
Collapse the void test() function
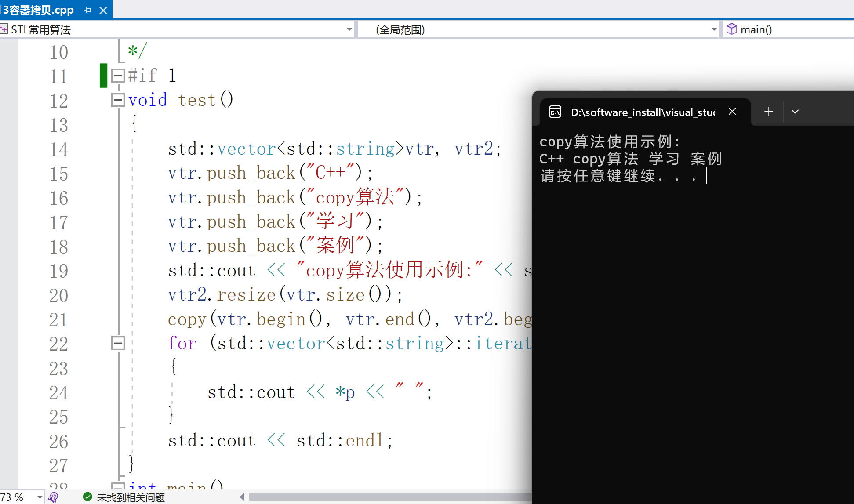pyautogui.click(x=117, y=100)
